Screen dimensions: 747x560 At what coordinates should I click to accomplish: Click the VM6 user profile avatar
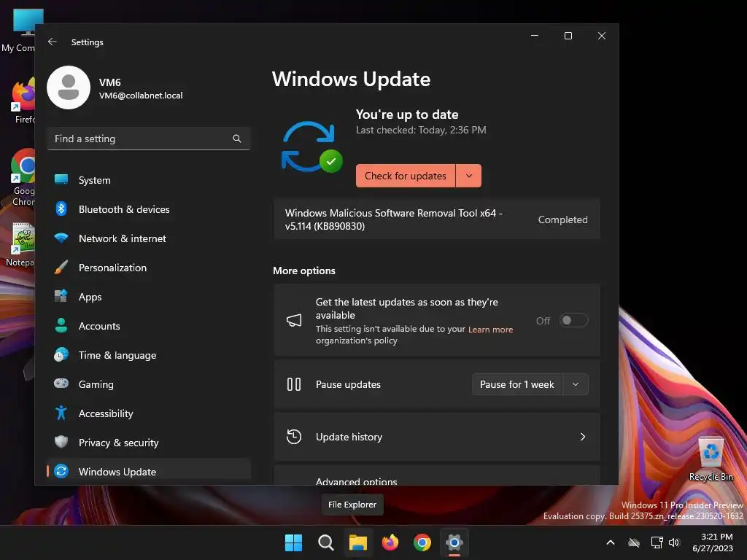[x=69, y=87]
